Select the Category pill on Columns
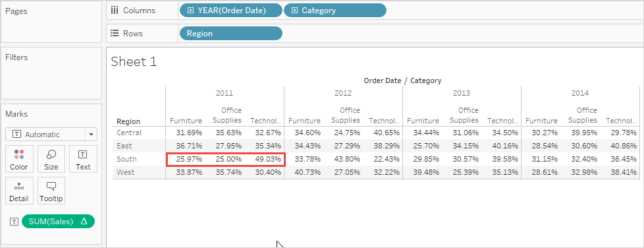 pyautogui.click(x=335, y=11)
